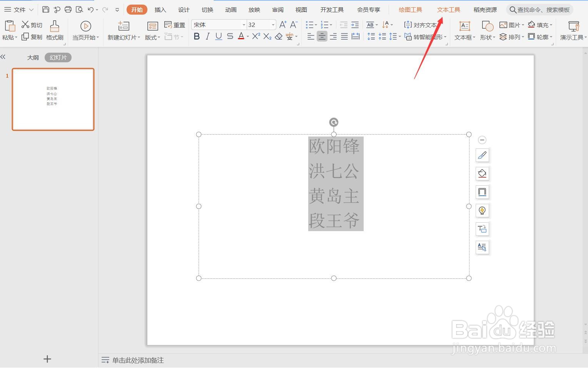Open the font size 32 dropdown
This screenshot has width=588, height=368.
coord(273,25)
